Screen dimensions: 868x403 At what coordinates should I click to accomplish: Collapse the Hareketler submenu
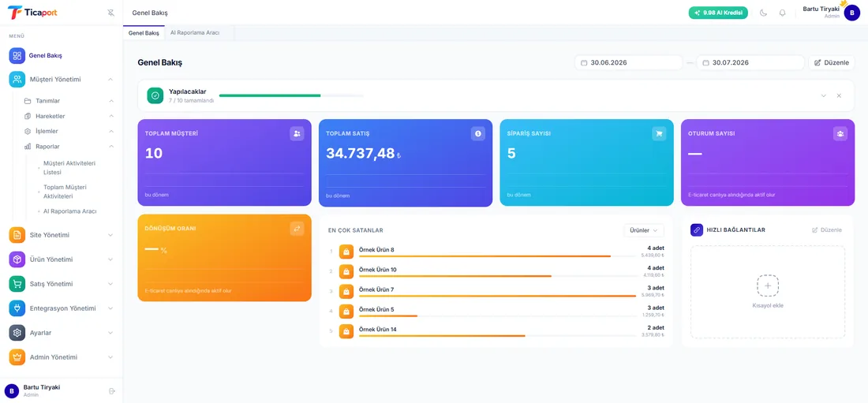[x=111, y=116]
